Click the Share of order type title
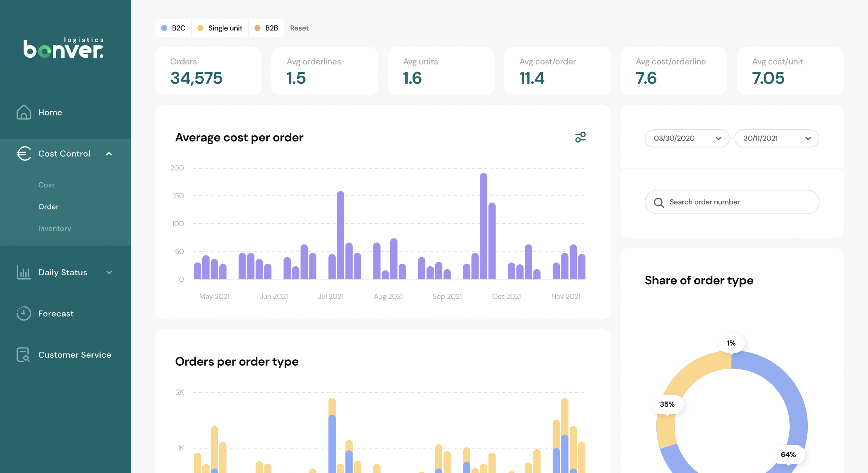 [x=699, y=280]
